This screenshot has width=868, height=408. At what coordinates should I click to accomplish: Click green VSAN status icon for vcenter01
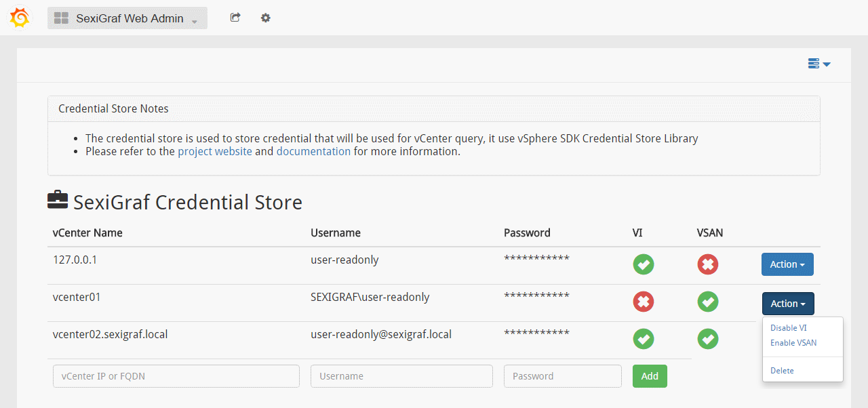coord(707,302)
